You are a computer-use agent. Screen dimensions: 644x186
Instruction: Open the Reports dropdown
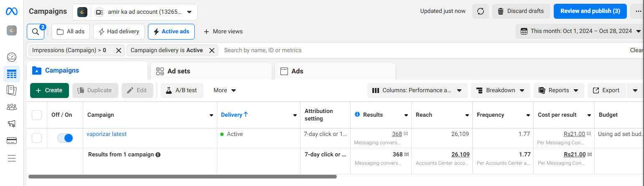pyautogui.click(x=558, y=90)
